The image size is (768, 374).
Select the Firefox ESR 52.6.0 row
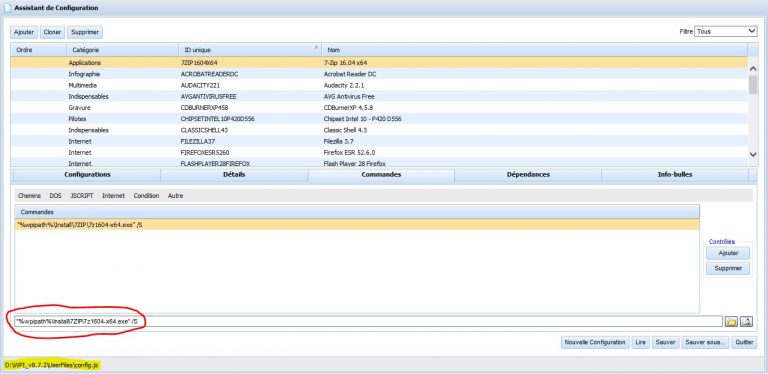click(x=379, y=153)
